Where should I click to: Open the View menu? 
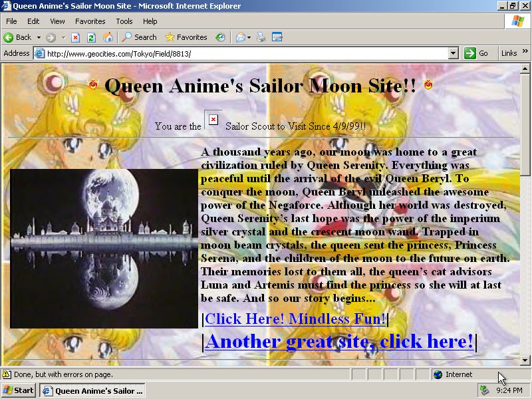pos(57,21)
